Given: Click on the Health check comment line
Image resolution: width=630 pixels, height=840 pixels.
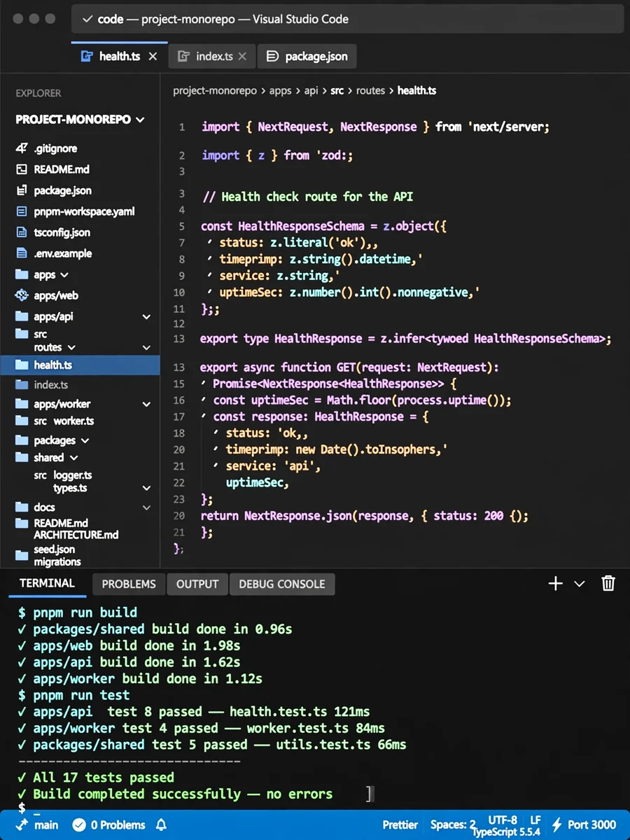Looking at the screenshot, I should (307, 196).
